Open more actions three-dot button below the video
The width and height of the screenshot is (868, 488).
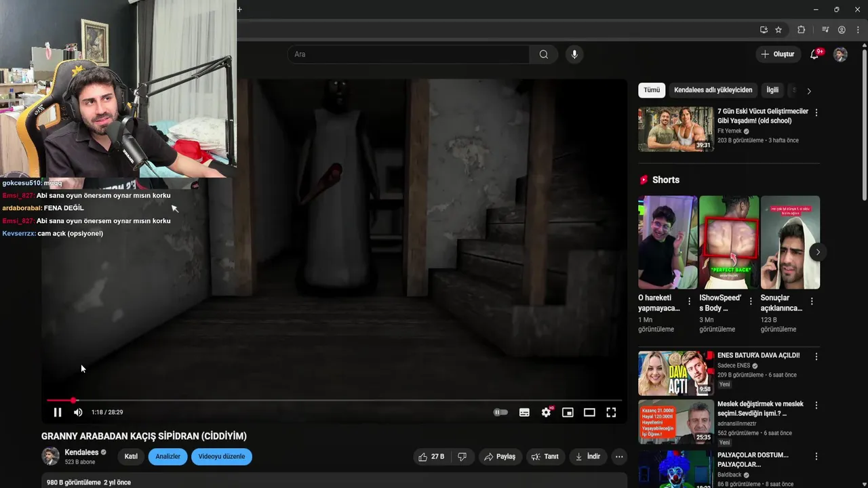619,457
